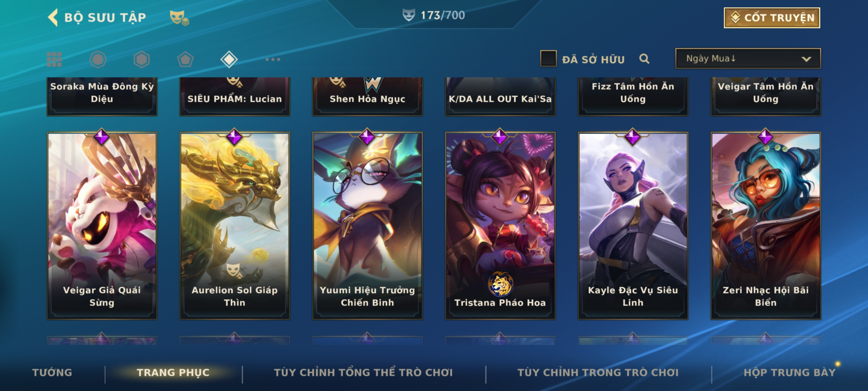Open the Zeri Nhạc Hội Bãi Biển skin
This screenshot has height=391, width=868.
pyautogui.click(x=766, y=226)
